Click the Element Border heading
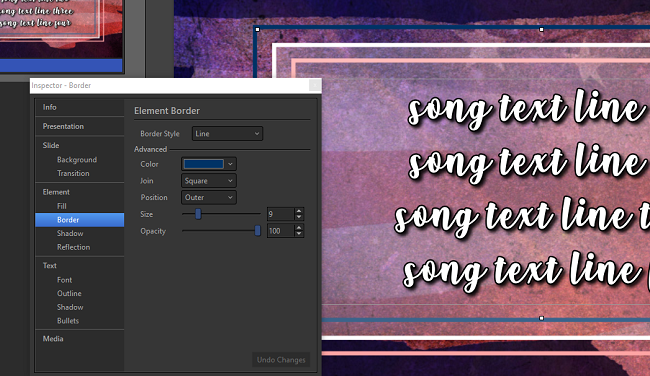 pyautogui.click(x=167, y=111)
